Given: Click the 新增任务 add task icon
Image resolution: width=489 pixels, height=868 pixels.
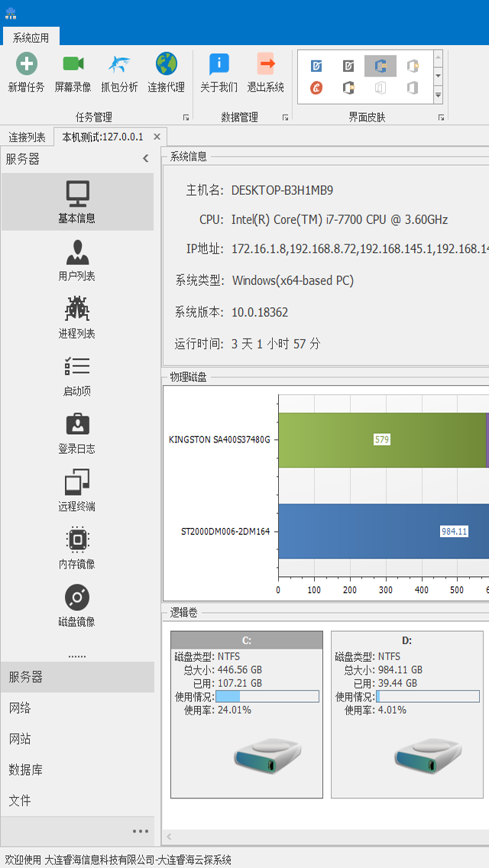Looking at the screenshot, I should coord(27,64).
